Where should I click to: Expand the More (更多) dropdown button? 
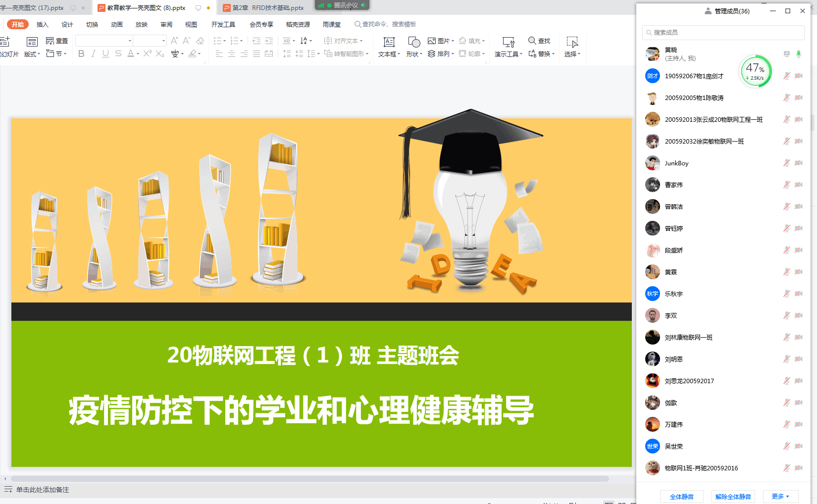click(780, 496)
